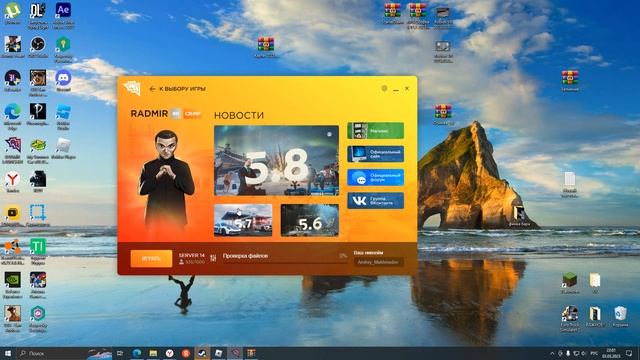640x360 pixels.
Task: Open the 5.8 update news banner
Action: pos(276,160)
